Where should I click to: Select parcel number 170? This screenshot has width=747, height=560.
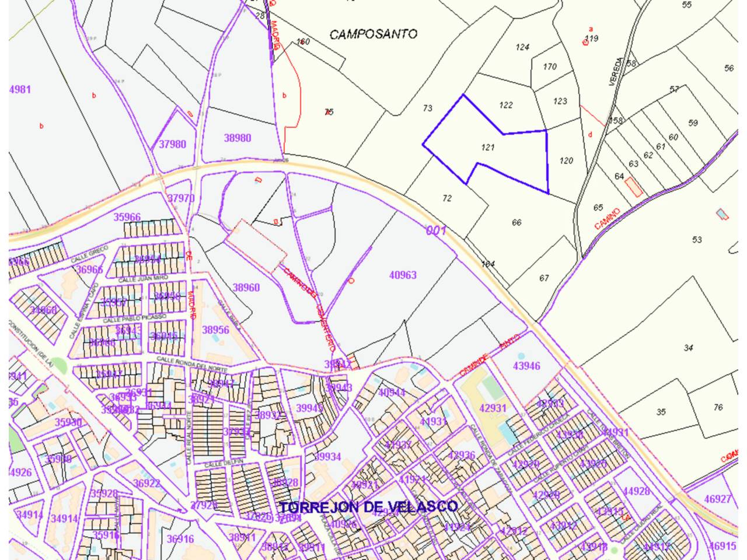(x=550, y=66)
